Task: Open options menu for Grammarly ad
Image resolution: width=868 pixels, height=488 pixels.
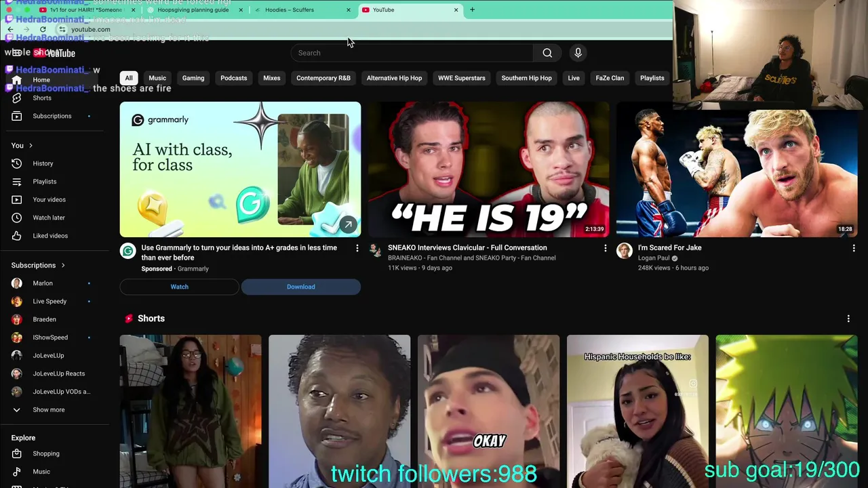Action: point(357,248)
